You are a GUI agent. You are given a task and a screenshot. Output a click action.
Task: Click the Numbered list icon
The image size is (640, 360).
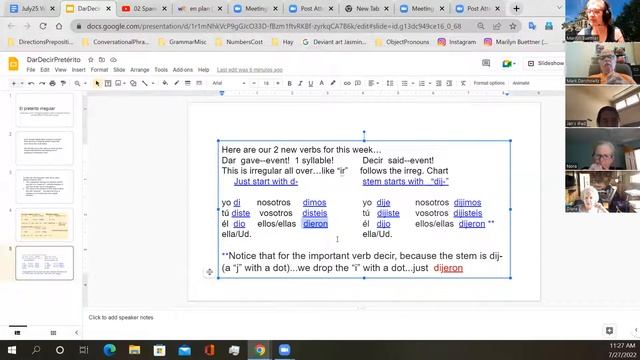(x=422, y=83)
